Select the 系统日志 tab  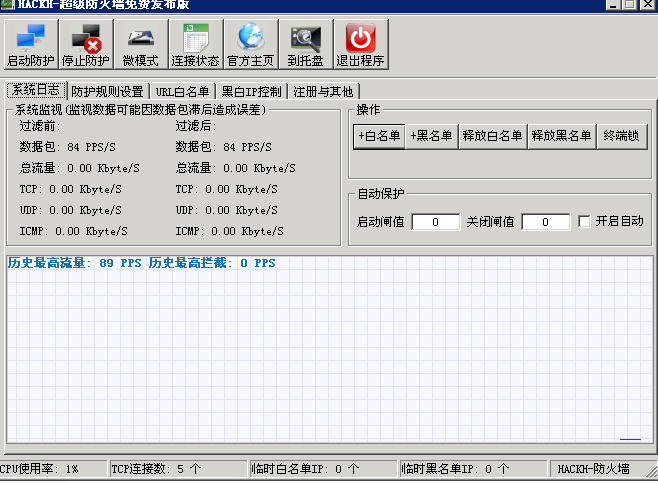coord(36,90)
